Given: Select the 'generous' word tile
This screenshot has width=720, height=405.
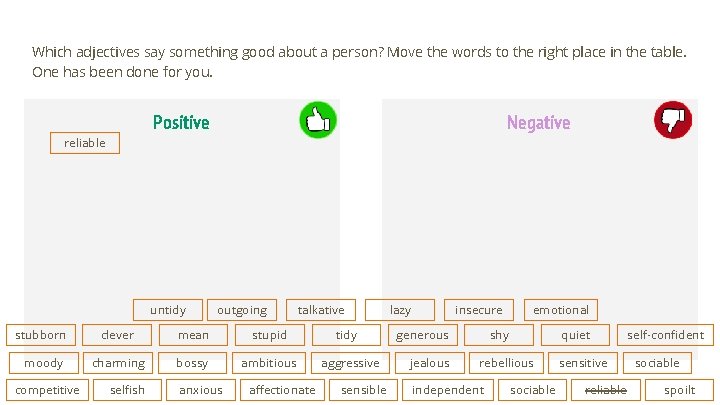Looking at the screenshot, I should tap(422, 335).
